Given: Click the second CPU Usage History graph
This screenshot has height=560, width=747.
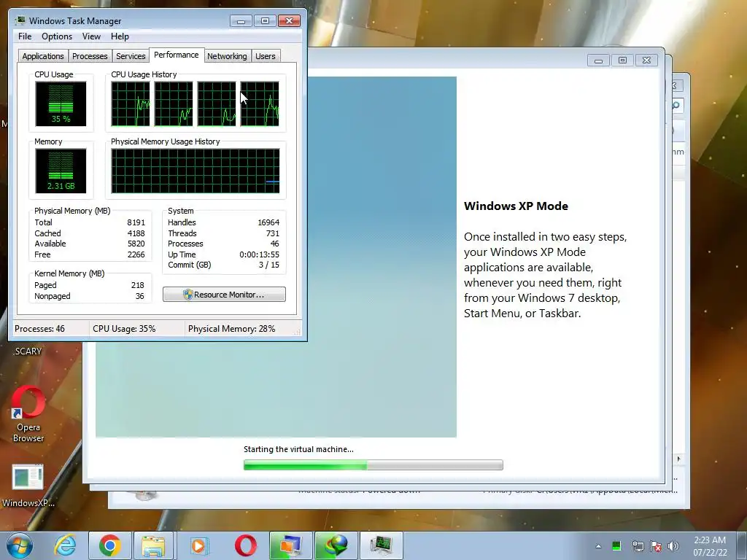Looking at the screenshot, I should [174, 104].
